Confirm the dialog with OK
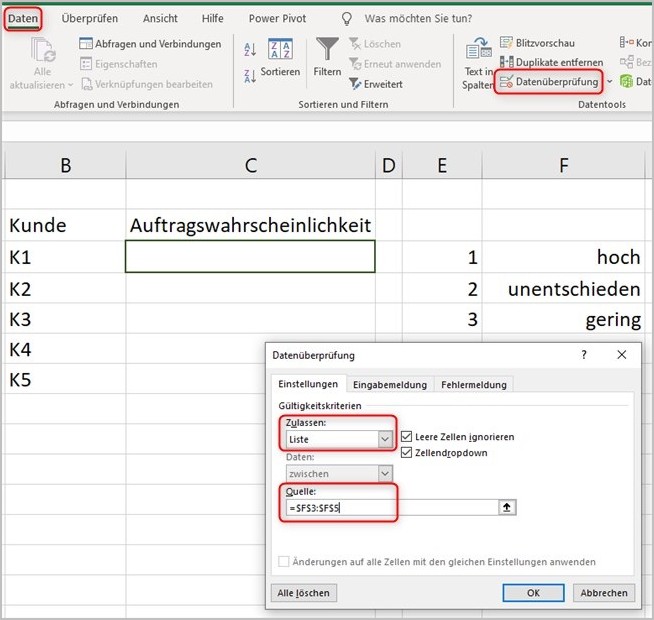Viewport: 654px width, 620px height. [x=533, y=593]
